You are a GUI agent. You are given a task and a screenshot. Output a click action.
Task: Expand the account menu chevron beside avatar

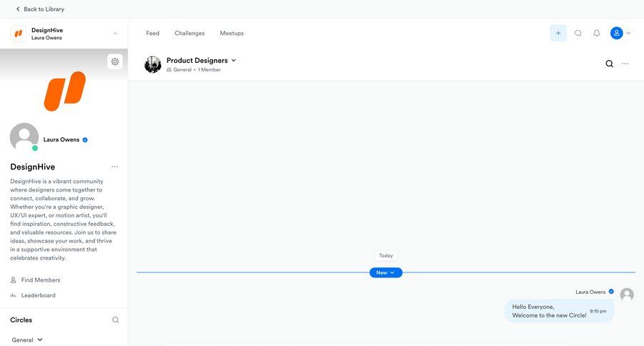click(628, 34)
